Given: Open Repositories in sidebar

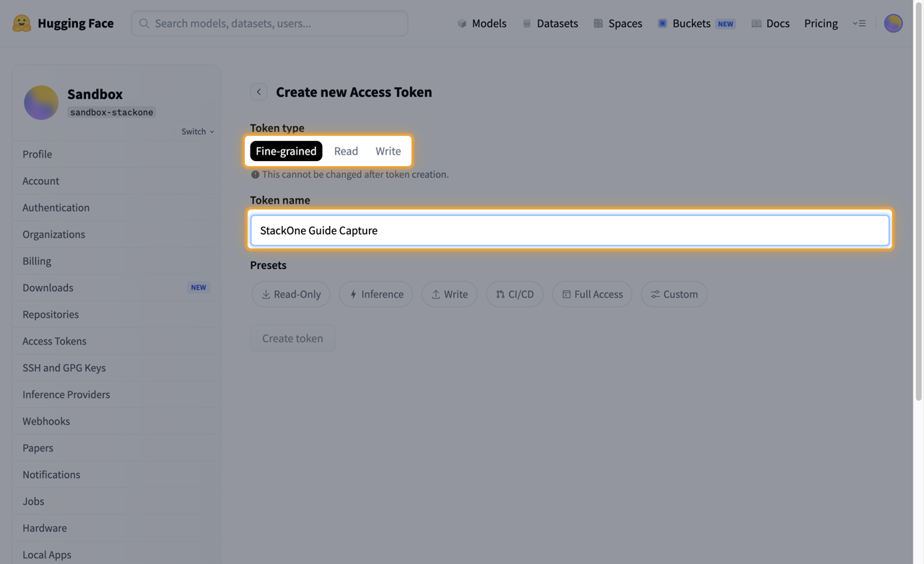Looking at the screenshot, I should tap(116, 314).
